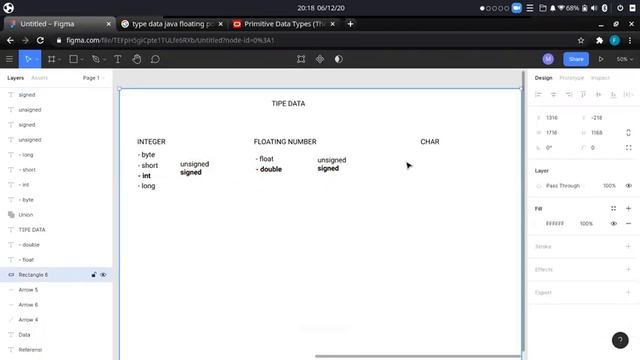Switch to the Inspect tab
The width and height of the screenshot is (640, 360).
coord(600,78)
